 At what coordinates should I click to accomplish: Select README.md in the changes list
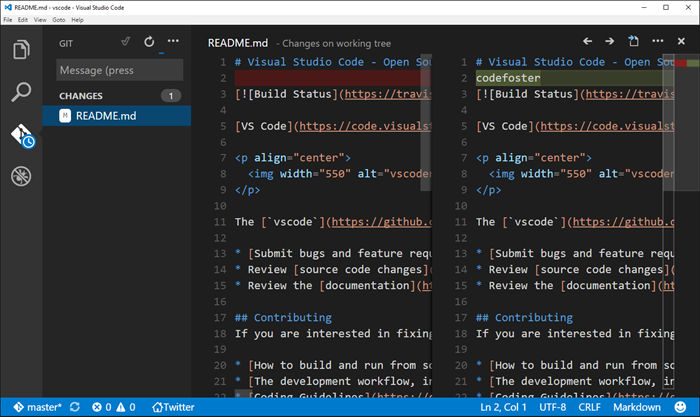[x=105, y=115]
